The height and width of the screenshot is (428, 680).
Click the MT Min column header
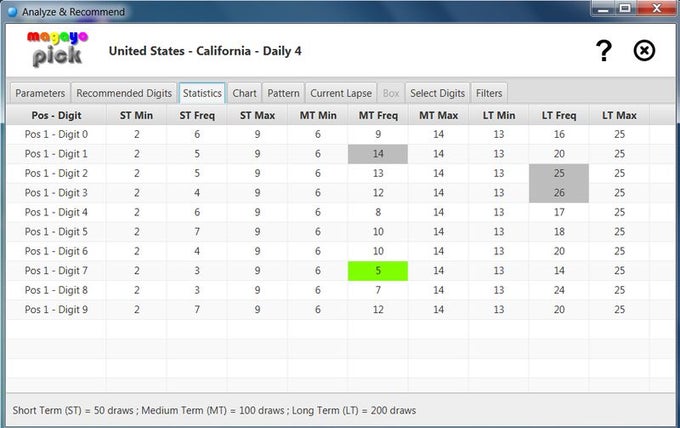tap(317, 115)
